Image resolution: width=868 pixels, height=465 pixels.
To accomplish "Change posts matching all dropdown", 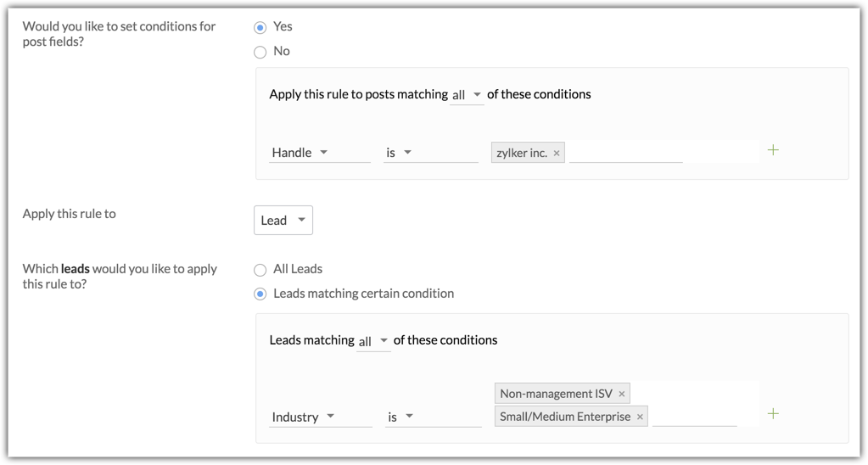I will pyautogui.click(x=467, y=95).
